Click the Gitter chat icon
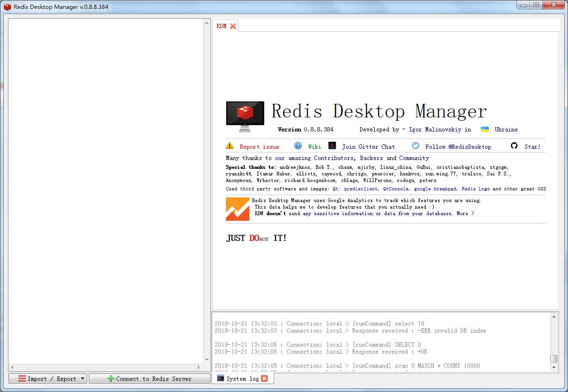Image resolution: width=568 pixels, height=392 pixels. (332, 145)
